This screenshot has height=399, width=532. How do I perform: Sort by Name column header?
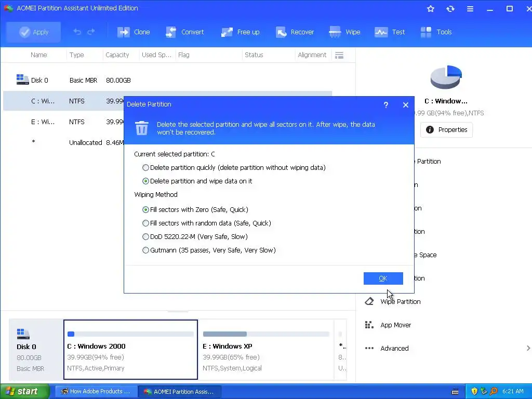[38, 55]
